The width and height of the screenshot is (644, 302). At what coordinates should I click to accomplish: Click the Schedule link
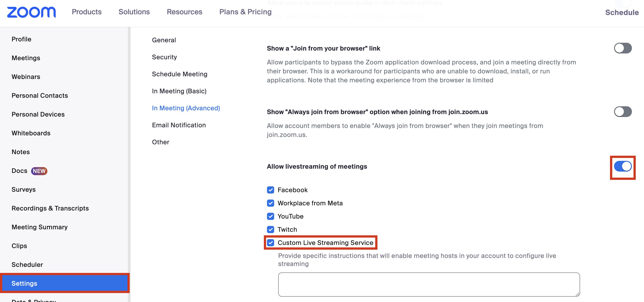pos(622,13)
